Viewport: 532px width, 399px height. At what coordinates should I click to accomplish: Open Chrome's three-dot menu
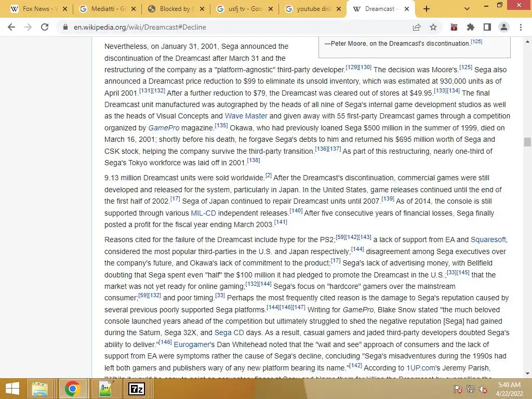[521, 27]
